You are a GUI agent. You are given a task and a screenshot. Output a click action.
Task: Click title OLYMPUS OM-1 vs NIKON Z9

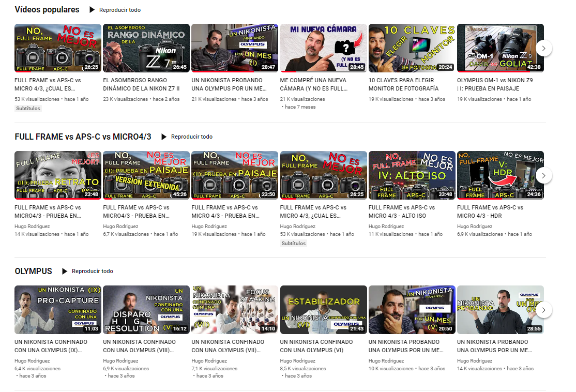(495, 84)
